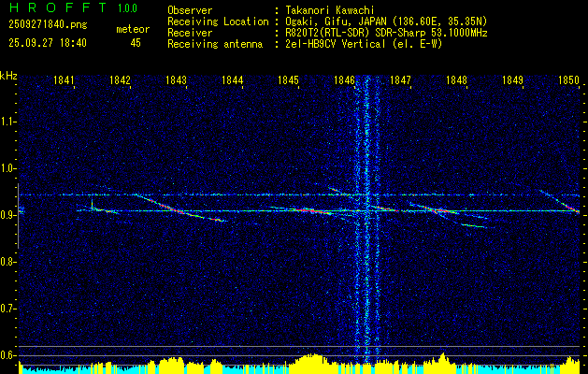588x374 pixels.
Task: Click the kHz axis unit label
Action: 8,76
